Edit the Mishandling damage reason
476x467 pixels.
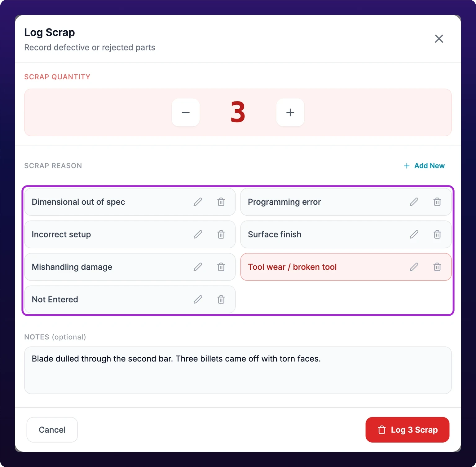point(198,267)
